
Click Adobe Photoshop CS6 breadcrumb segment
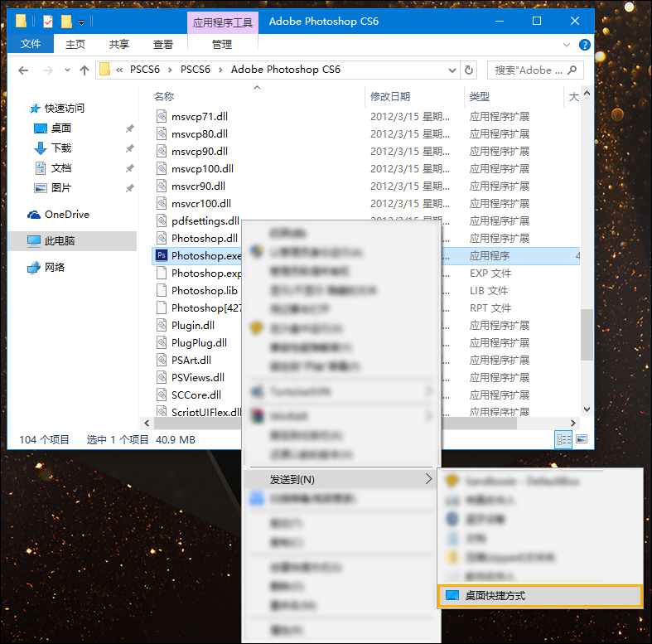pyautogui.click(x=285, y=70)
